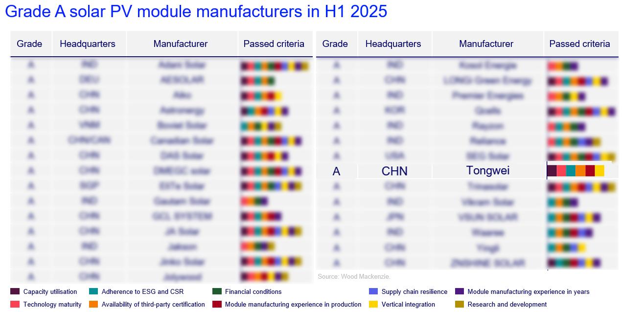Click the Module manufacturing experience in years label
The image size is (644, 312).
click(x=528, y=292)
